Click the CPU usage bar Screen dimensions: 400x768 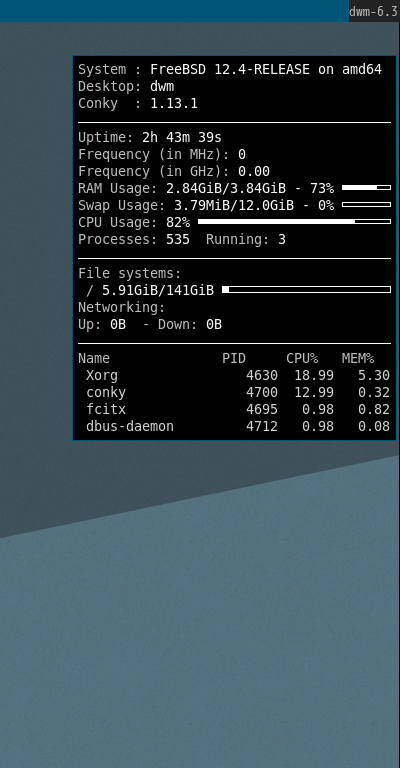tap(294, 222)
